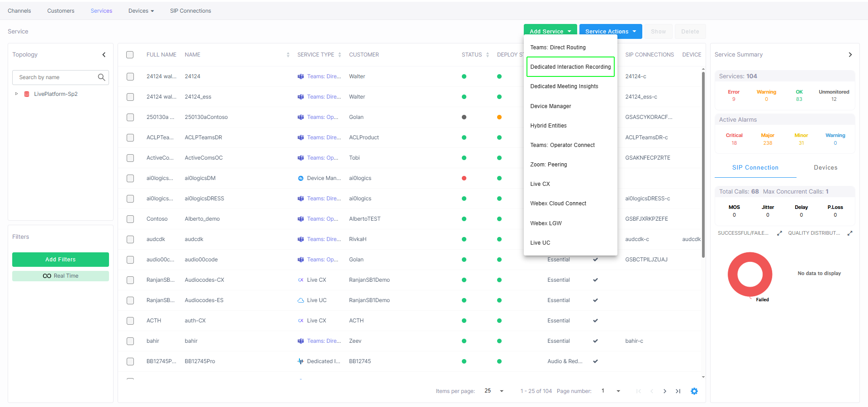The width and height of the screenshot is (868, 407).
Task: Sort by Service Type column icon
Action: coord(340,55)
